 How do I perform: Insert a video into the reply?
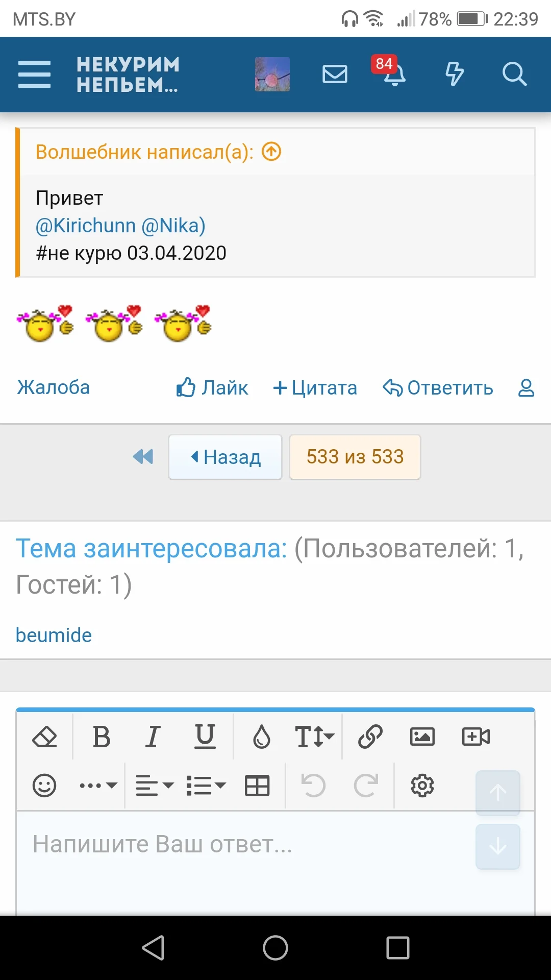click(475, 736)
